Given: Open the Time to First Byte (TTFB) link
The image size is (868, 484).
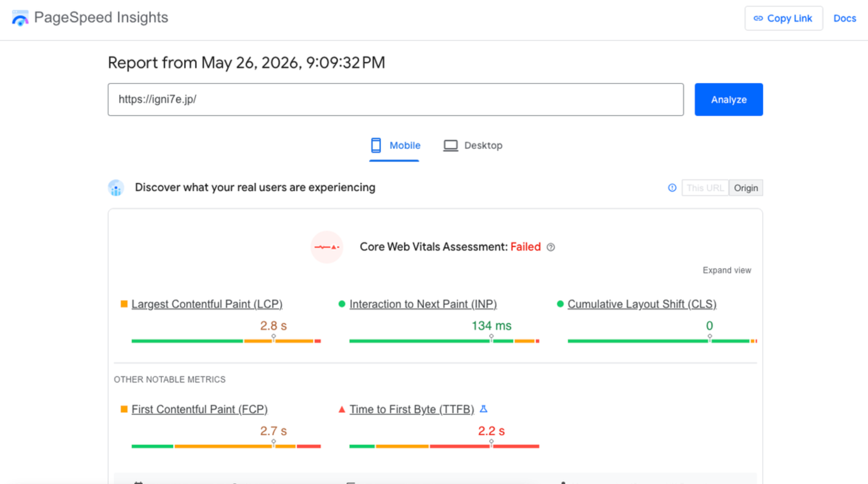Looking at the screenshot, I should point(412,409).
